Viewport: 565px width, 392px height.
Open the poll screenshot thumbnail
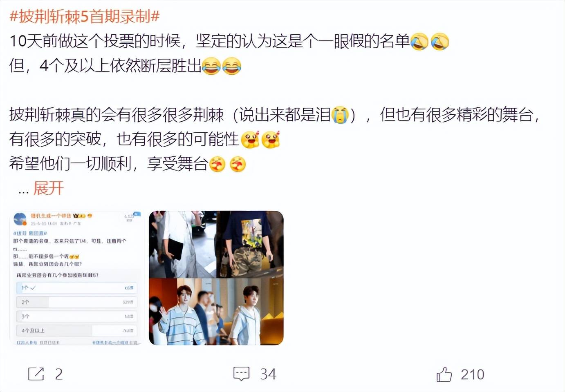click(x=76, y=278)
